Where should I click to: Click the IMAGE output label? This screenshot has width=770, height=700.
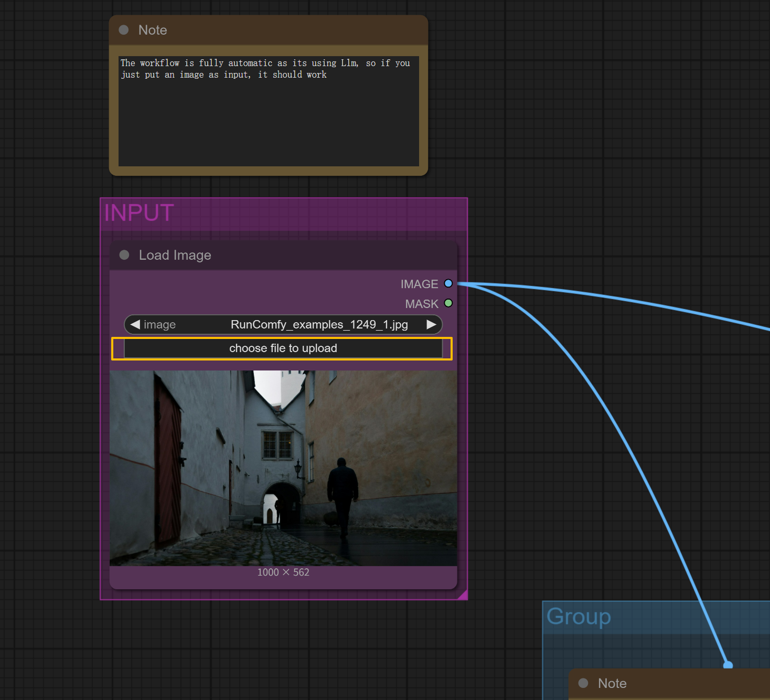click(x=419, y=284)
